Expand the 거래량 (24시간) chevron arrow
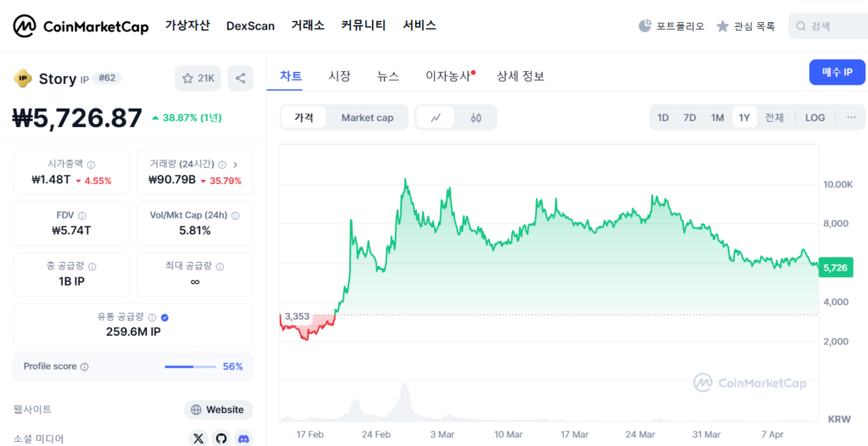868x446 pixels. coord(236,164)
